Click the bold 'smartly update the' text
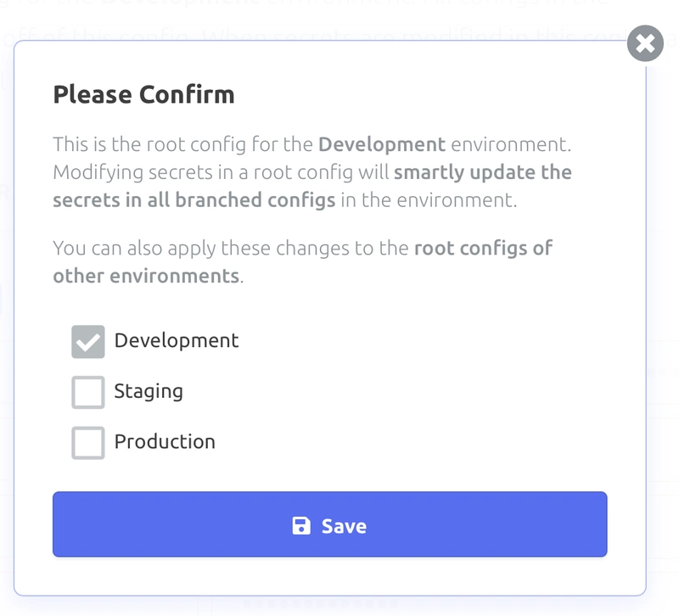The image size is (679, 616). [x=482, y=172]
